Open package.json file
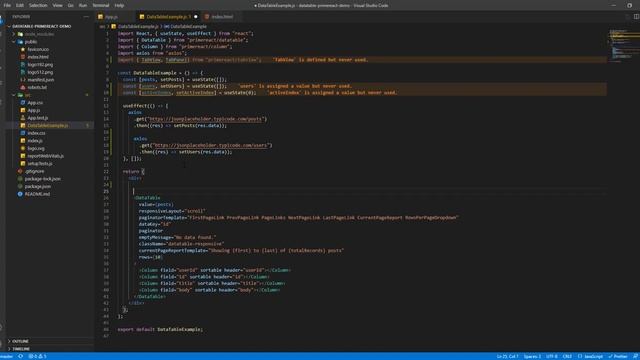Image resolution: width=640 pixels, height=360 pixels. point(38,187)
